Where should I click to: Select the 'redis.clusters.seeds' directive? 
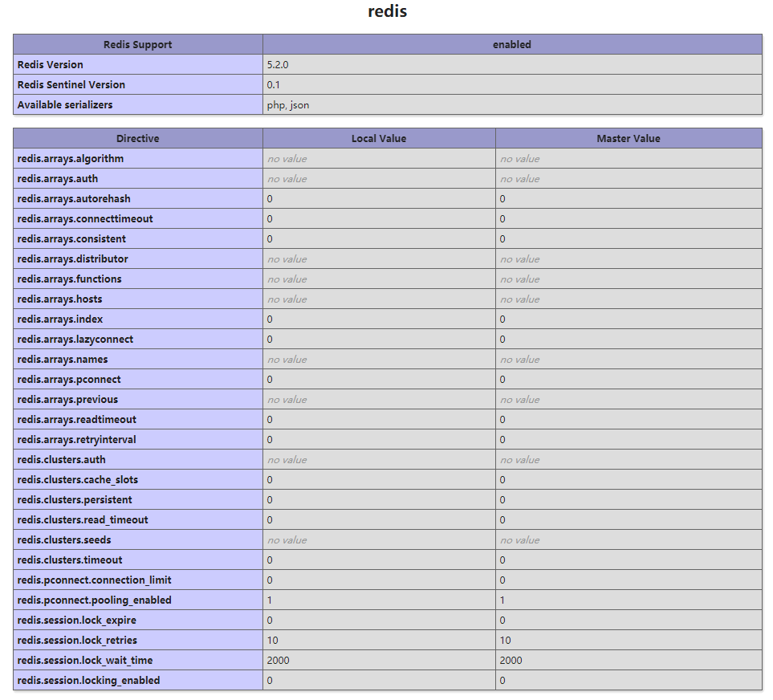64,540
